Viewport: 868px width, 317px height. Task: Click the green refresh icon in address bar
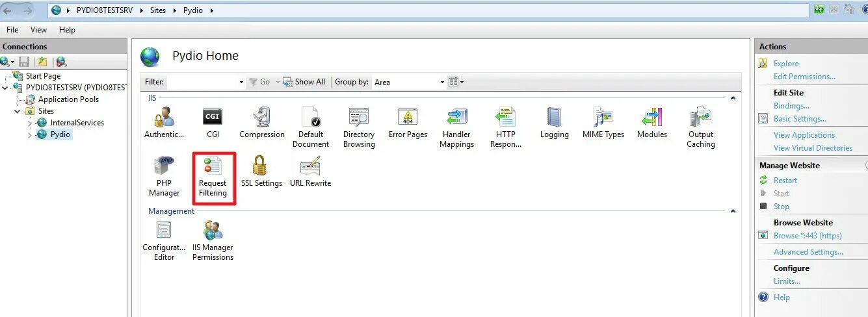819,10
